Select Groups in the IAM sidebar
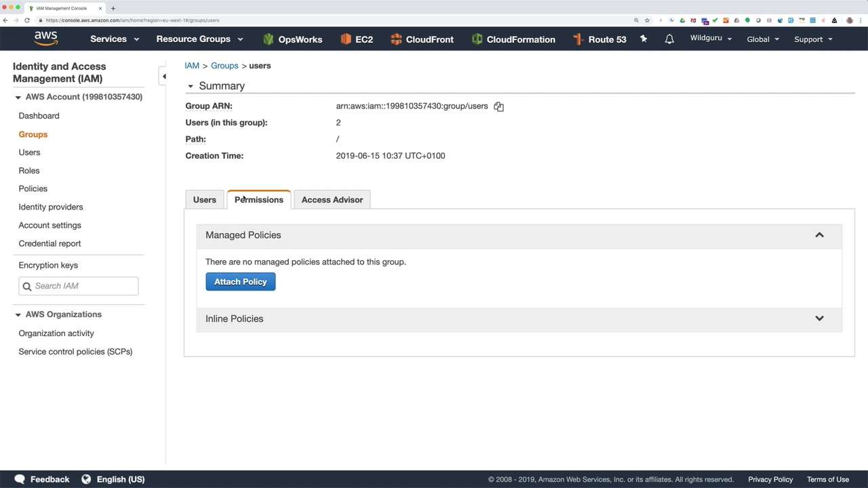 (33, 134)
